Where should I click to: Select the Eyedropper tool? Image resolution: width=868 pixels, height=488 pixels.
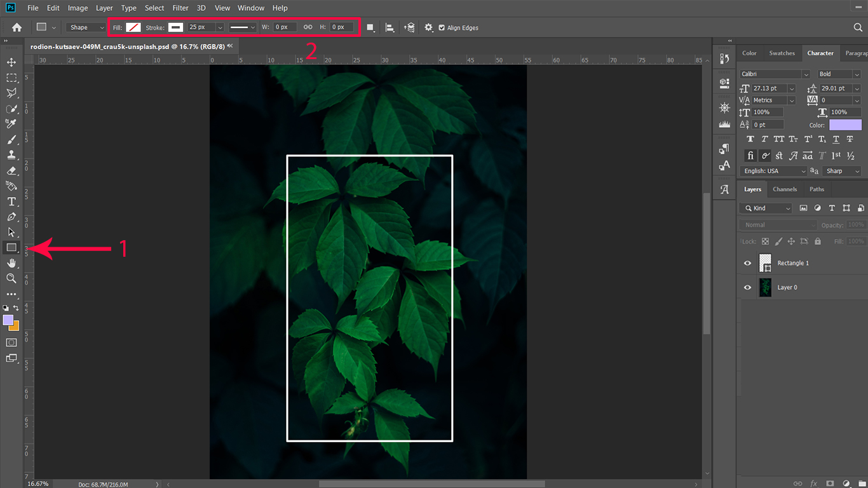[x=11, y=124]
